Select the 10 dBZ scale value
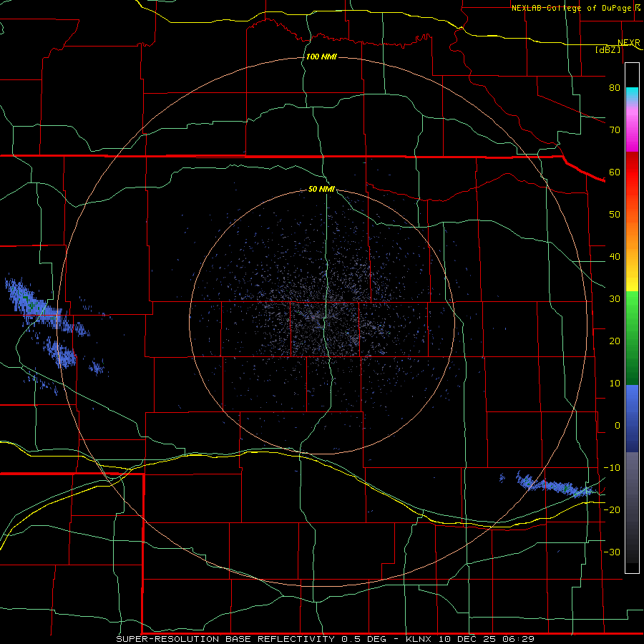This screenshot has height=644, width=644. pos(615,384)
